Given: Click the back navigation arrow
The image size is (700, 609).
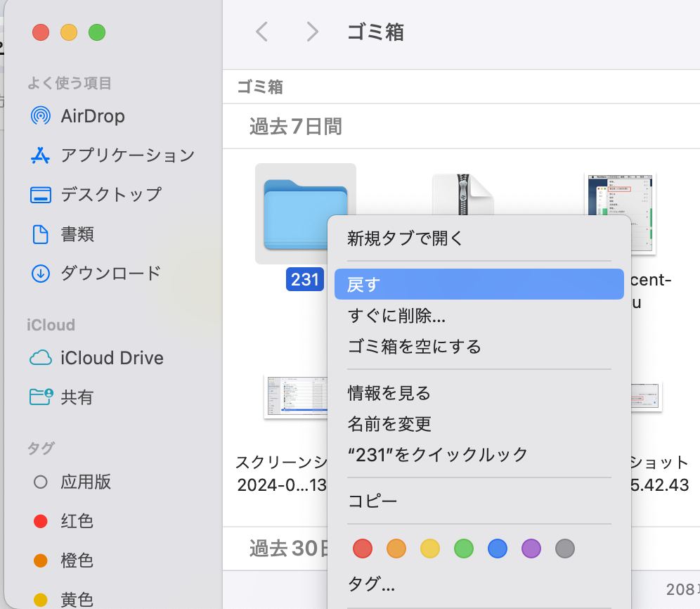Looking at the screenshot, I should point(261,32).
